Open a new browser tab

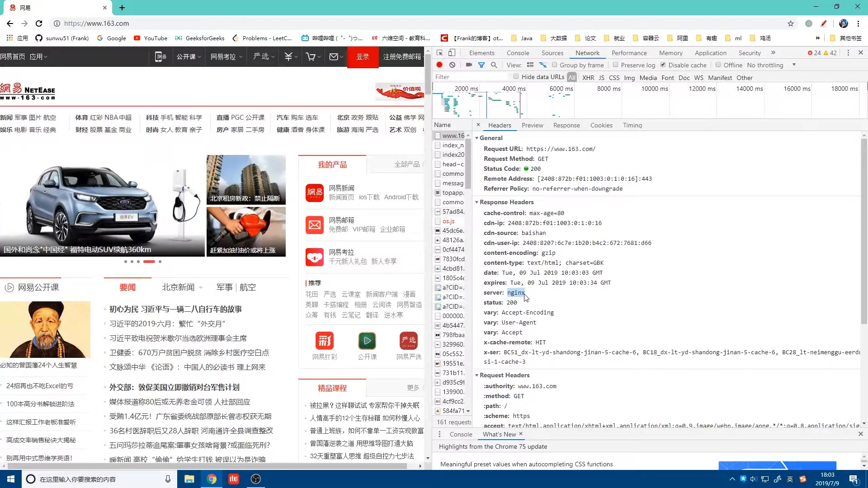pyautogui.click(x=122, y=8)
